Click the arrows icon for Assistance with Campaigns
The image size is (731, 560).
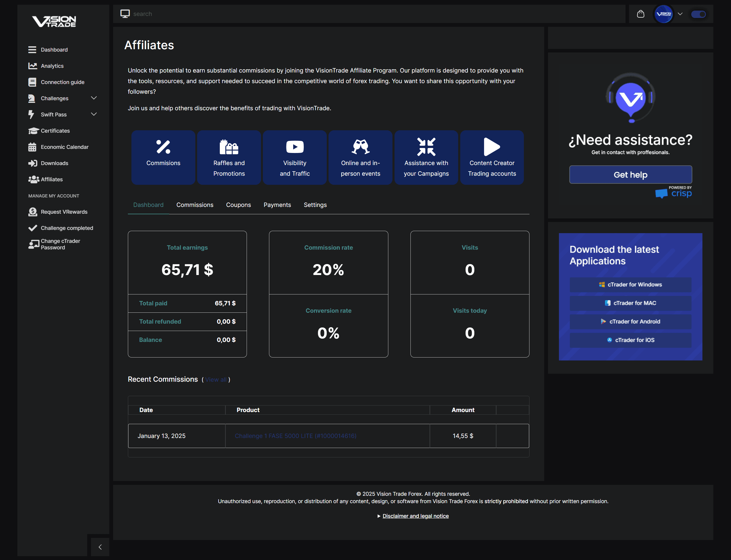pyautogui.click(x=426, y=147)
